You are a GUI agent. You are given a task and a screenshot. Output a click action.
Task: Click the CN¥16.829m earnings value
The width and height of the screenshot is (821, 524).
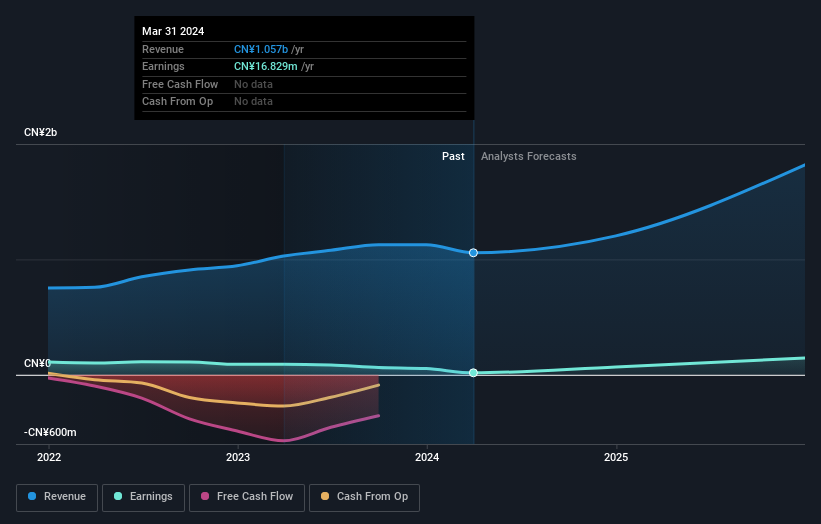[x=265, y=66]
